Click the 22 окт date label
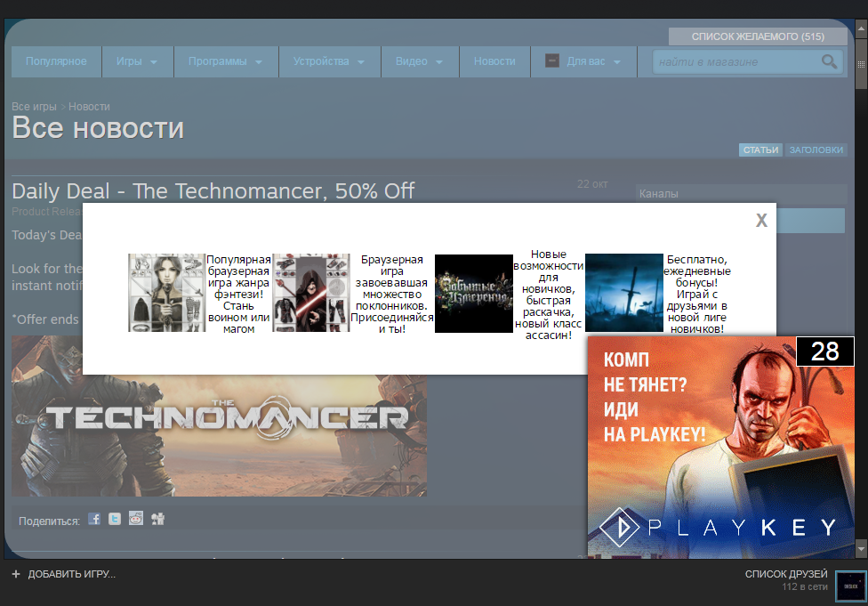 click(592, 184)
